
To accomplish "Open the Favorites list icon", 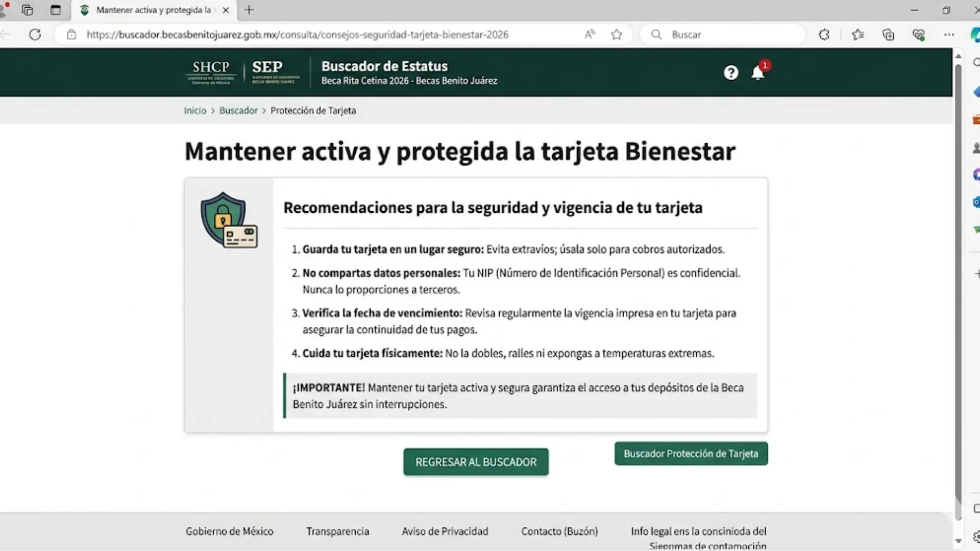I will [857, 35].
